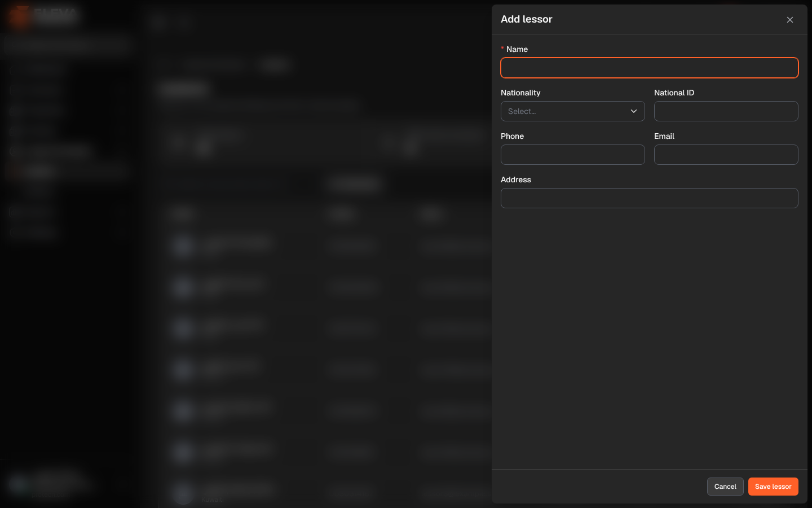The width and height of the screenshot is (812, 508).
Task: Click the required Name field label
Action: [517, 49]
